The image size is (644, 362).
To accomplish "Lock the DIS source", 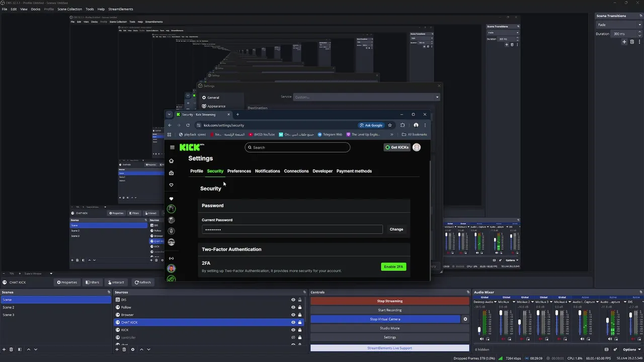I will click(x=300, y=300).
